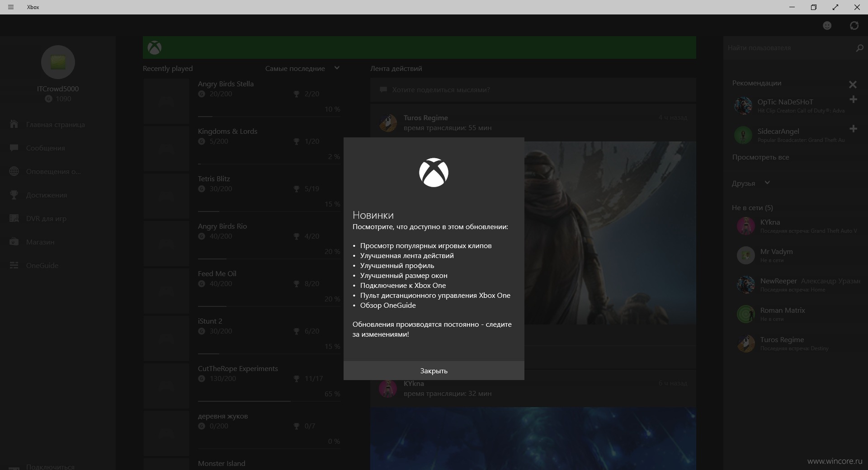The width and height of the screenshot is (868, 470).
Task: Click the Angry Birds Stella thumbnail
Action: (x=166, y=101)
